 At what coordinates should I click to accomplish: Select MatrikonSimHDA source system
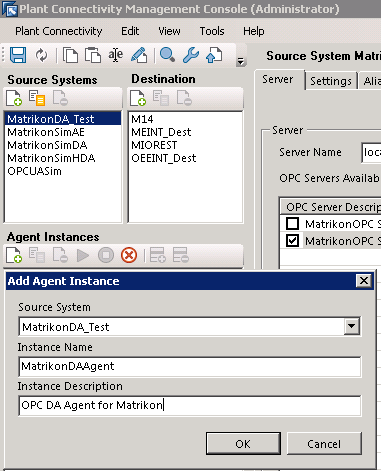tap(63, 158)
